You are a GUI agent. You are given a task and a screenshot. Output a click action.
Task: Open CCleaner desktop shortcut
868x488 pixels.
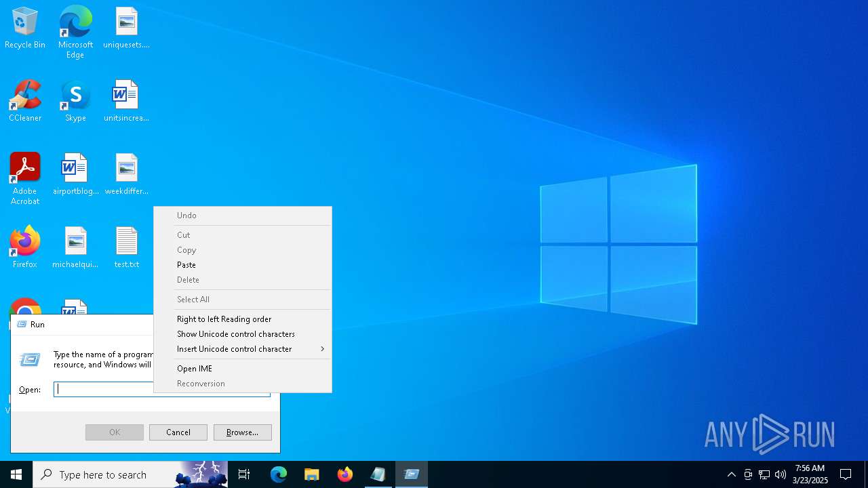coord(25,102)
